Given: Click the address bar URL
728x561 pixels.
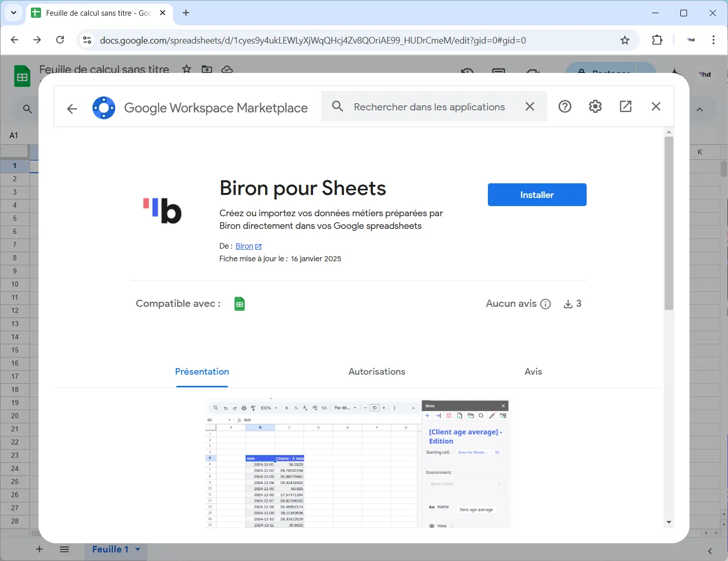Looking at the screenshot, I should (x=313, y=41).
